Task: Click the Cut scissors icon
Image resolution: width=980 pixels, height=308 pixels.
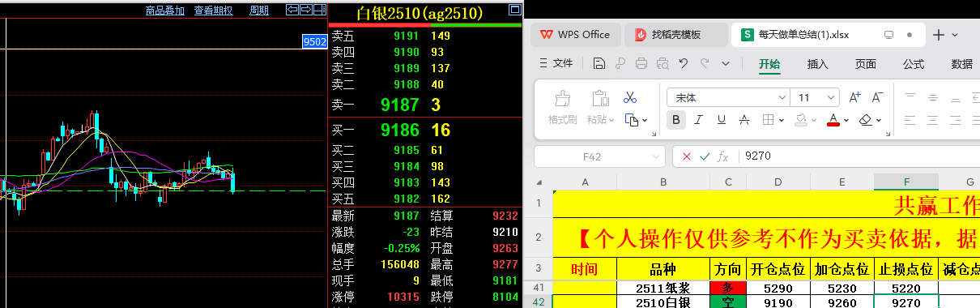Action: pyautogui.click(x=630, y=97)
